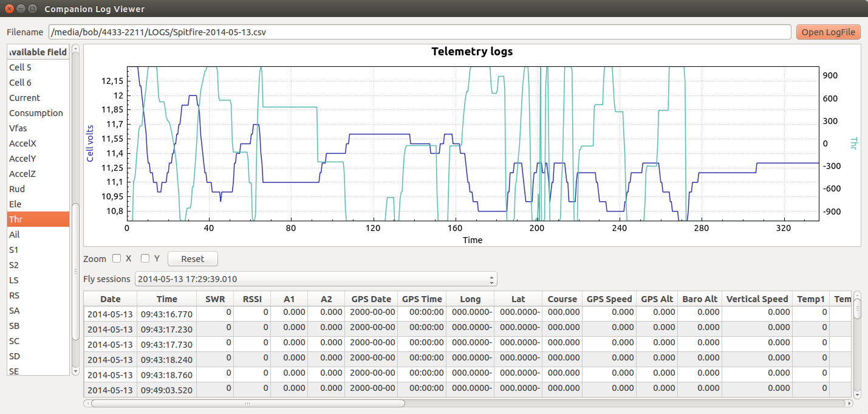
Task: Click time cell 09:43:18.760
Action: (167, 374)
